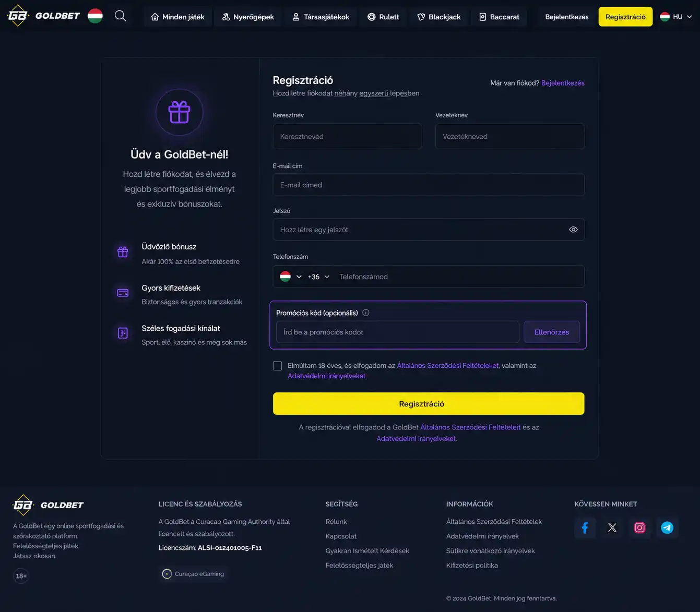Open the Rólunk footer link
The height and width of the screenshot is (612, 700).
336,522
